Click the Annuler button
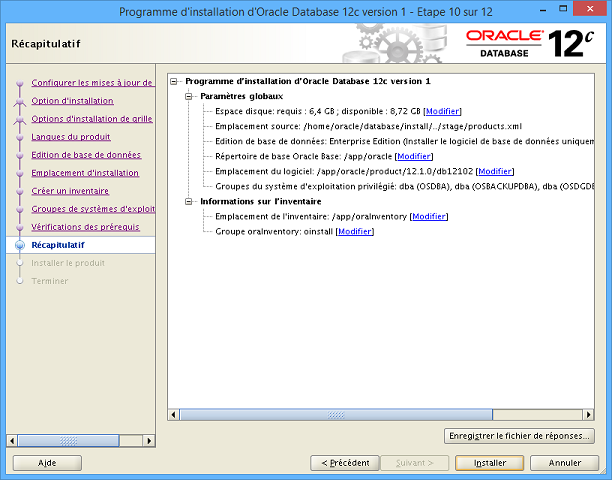 [x=564, y=463]
